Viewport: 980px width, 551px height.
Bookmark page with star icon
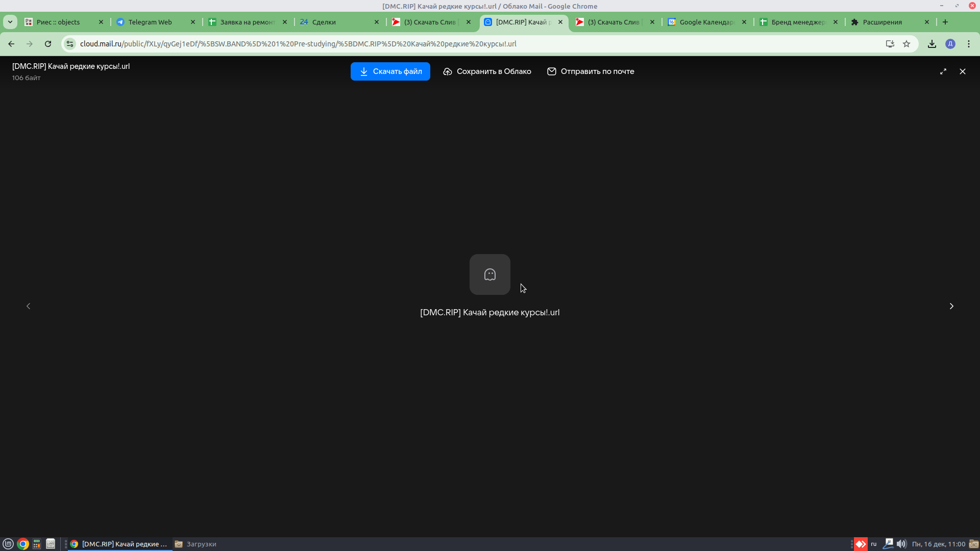tap(906, 44)
